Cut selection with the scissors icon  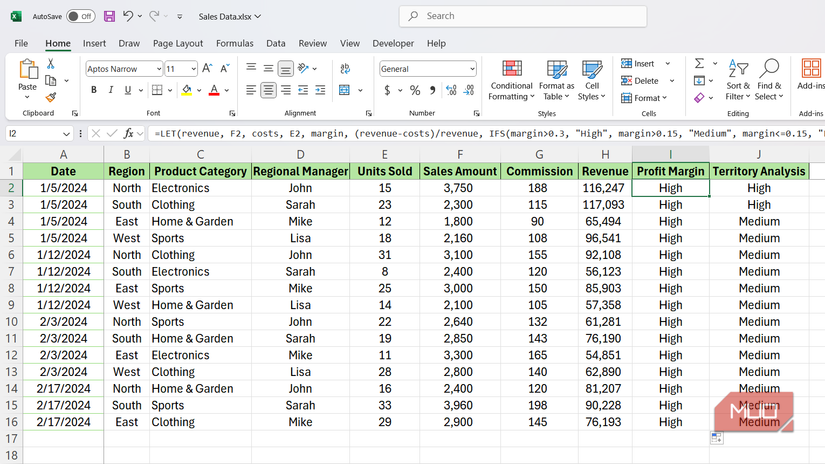pos(50,64)
